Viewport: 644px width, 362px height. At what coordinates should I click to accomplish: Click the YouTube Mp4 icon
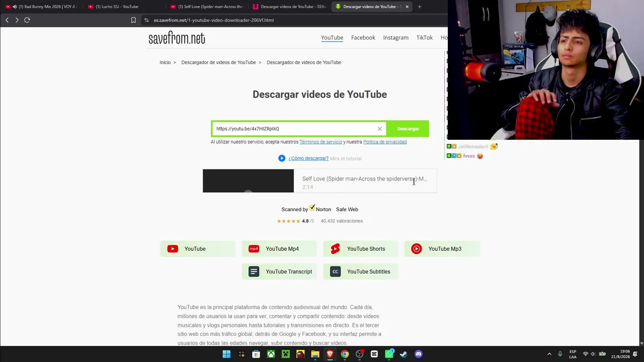(x=254, y=249)
